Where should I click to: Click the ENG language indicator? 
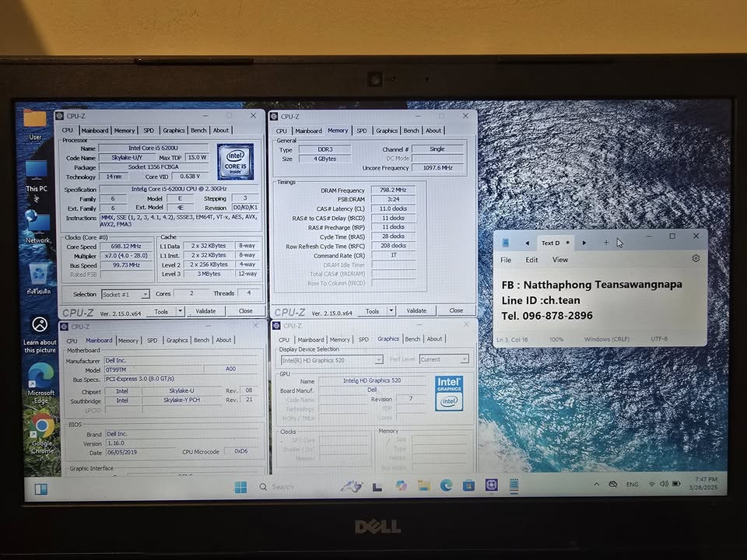632,485
